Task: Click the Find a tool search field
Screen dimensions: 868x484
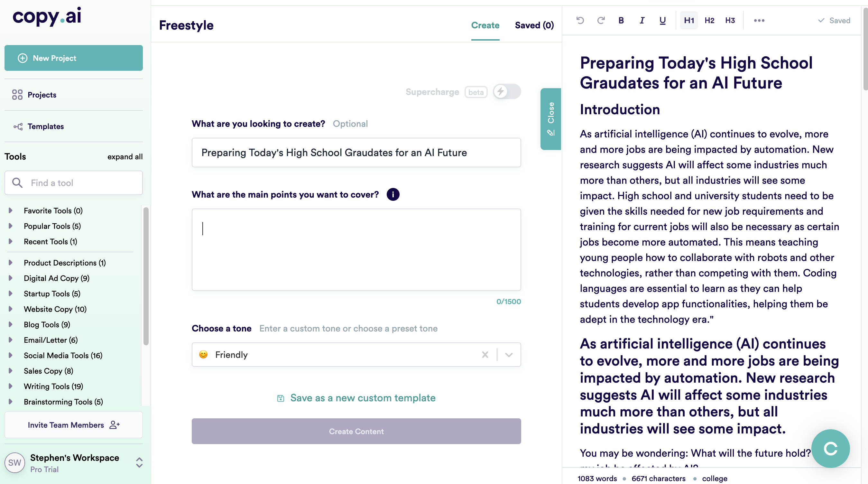Action: pos(73,183)
